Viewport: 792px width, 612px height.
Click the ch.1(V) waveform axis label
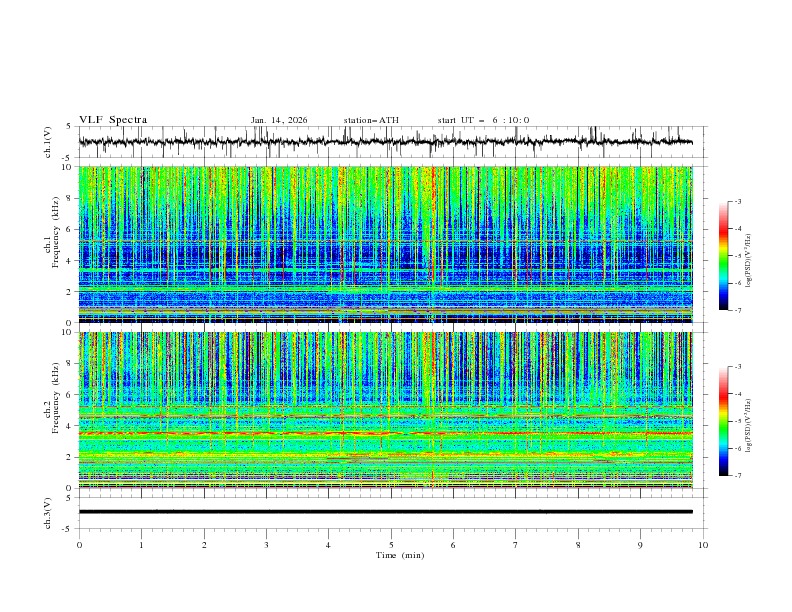pyautogui.click(x=48, y=142)
